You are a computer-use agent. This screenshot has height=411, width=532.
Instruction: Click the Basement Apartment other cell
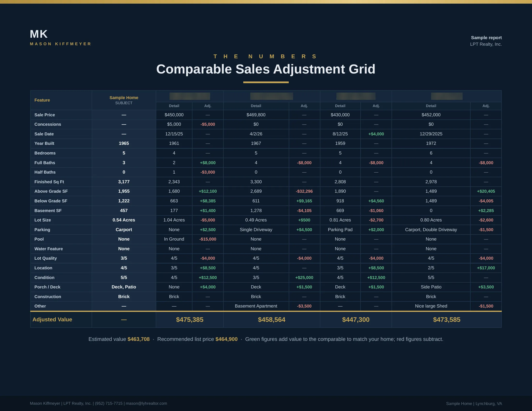pyautogui.click(x=256, y=306)
